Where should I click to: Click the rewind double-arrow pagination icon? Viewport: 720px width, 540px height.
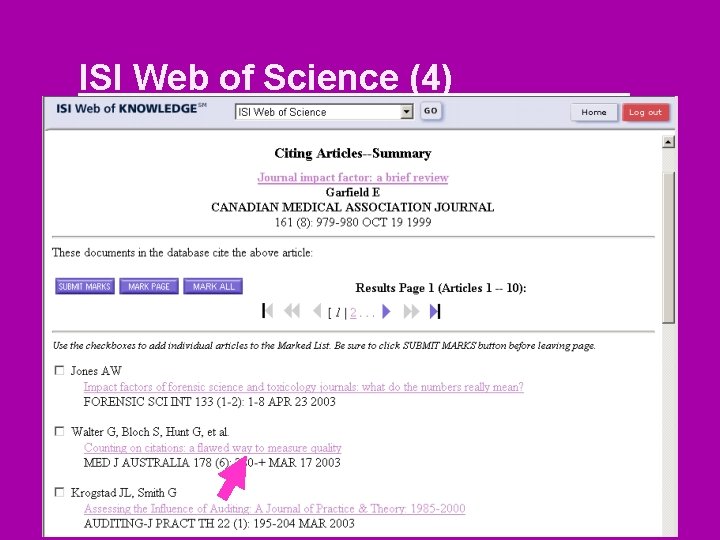click(x=292, y=311)
